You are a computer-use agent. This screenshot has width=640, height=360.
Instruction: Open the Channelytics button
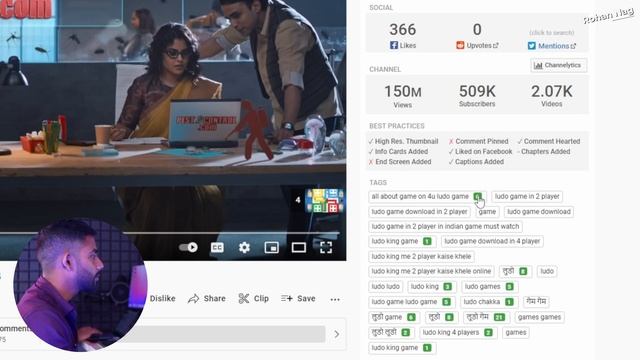558,65
